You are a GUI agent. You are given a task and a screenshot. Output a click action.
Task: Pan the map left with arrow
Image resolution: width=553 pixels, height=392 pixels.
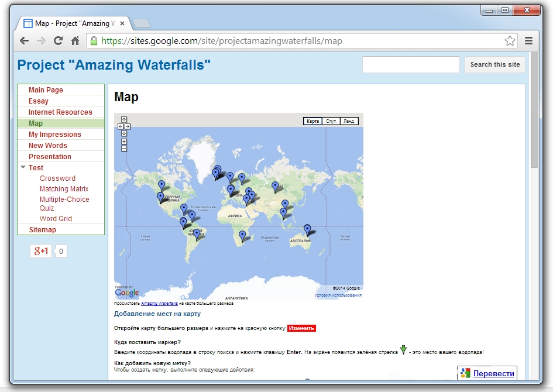[121, 126]
